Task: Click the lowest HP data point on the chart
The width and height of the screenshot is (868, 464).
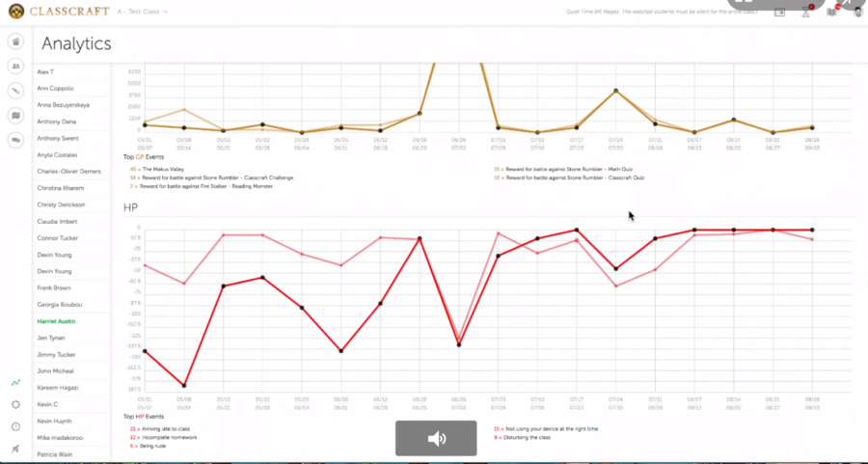Action: (x=184, y=385)
